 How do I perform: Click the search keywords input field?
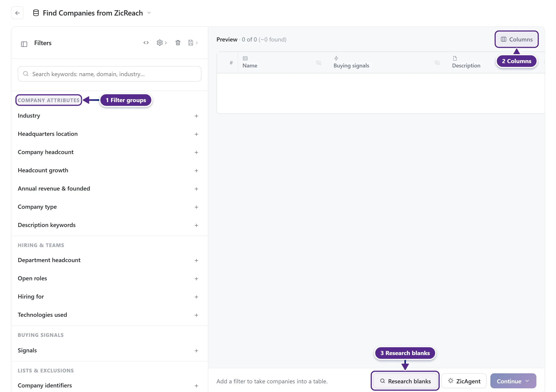[x=109, y=74]
